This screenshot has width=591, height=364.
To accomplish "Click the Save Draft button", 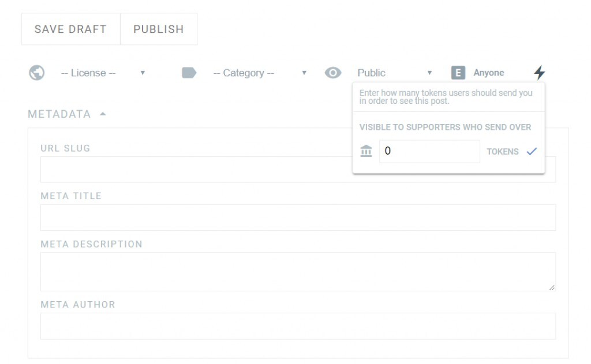I will pyautogui.click(x=70, y=29).
